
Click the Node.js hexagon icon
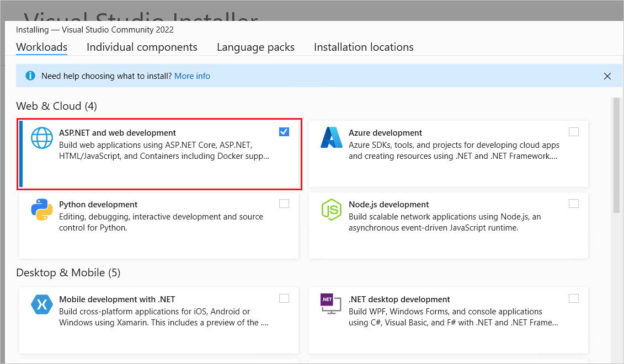[x=331, y=210]
